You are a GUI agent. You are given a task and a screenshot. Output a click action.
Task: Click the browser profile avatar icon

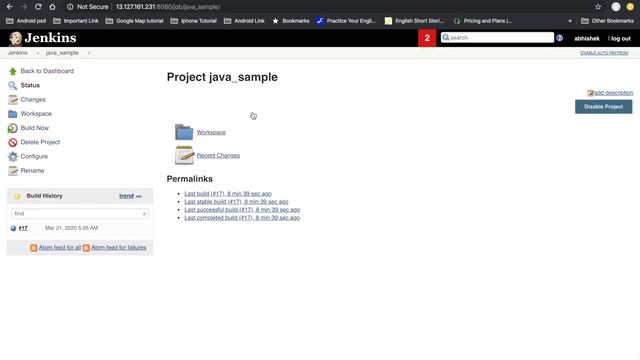616,7
